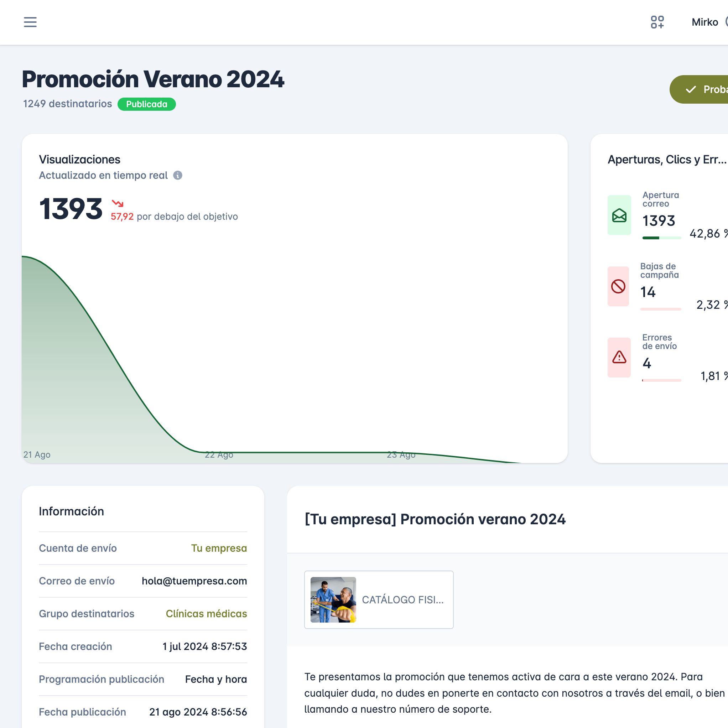The width and height of the screenshot is (728, 728).
Task: Click the info icon beside real-time update
Action: [177, 175]
